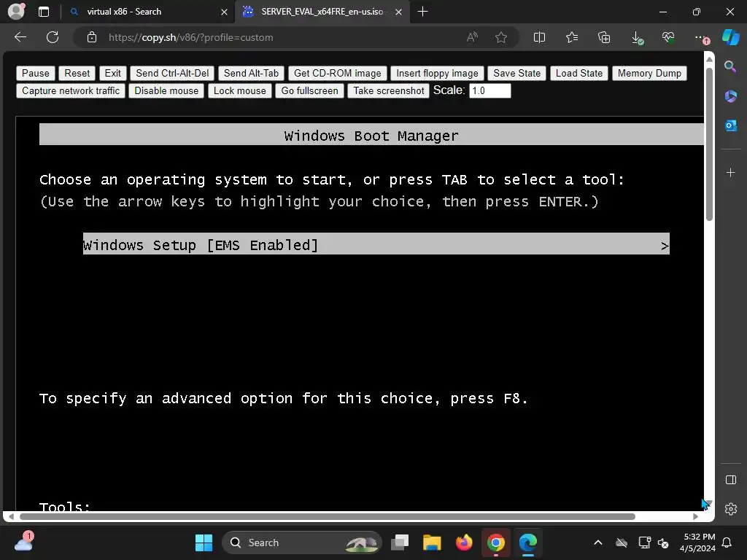Click Capture network traffic button

(71, 91)
